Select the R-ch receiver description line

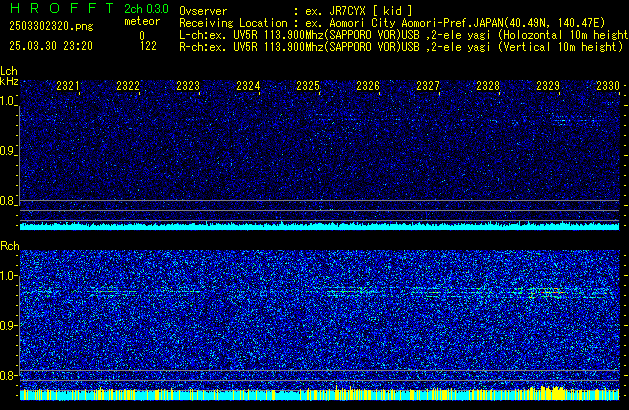(x=401, y=47)
